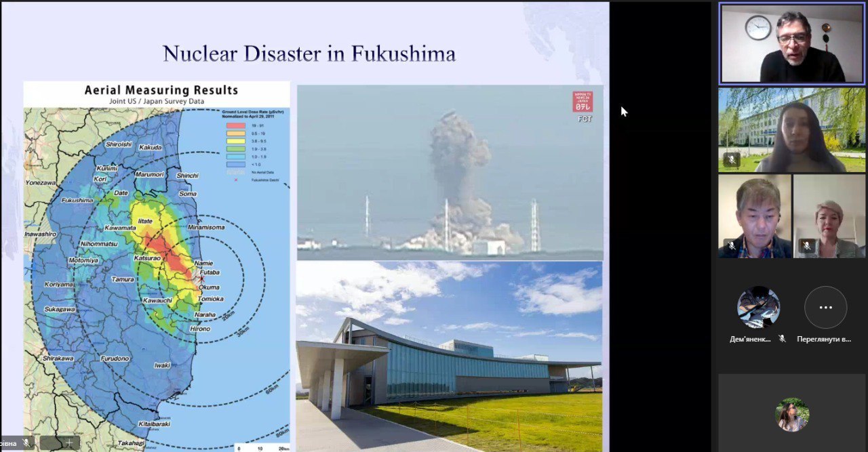868x452 pixels.
Task: Click the reactor explosion photo on slide
Action: pos(450,172)
